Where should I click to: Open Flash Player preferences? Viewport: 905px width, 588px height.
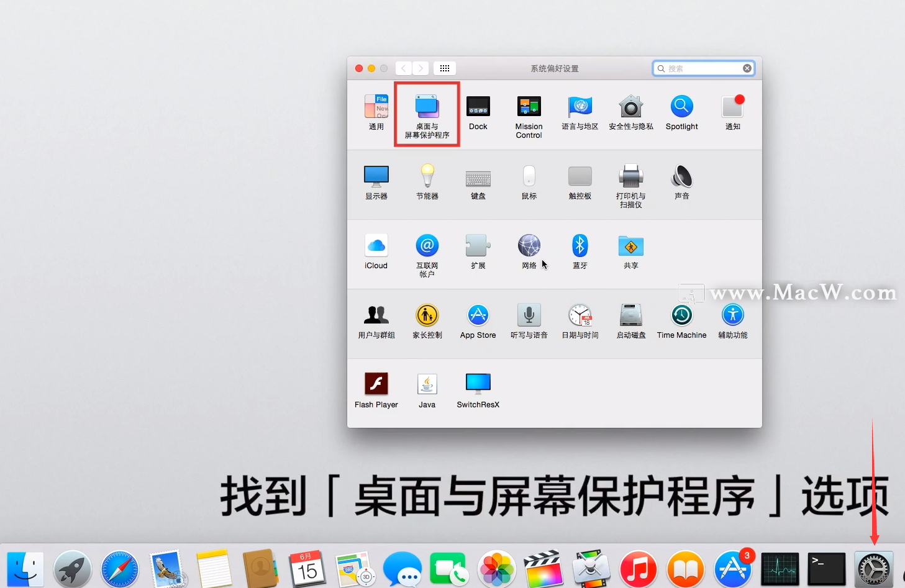pyautogui.click(x=376, y=390)
